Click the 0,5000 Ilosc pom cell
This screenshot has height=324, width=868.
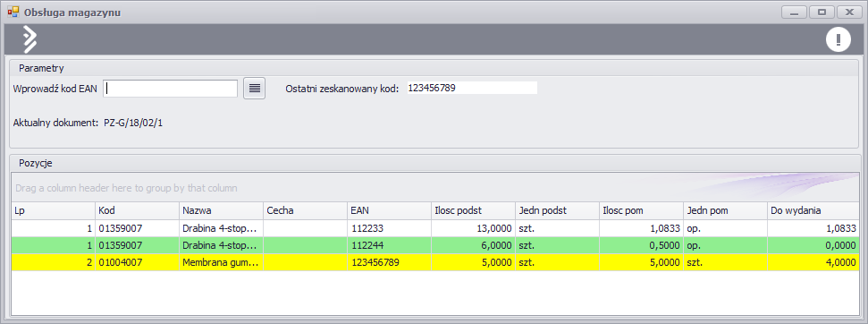(x=642, y=245)
